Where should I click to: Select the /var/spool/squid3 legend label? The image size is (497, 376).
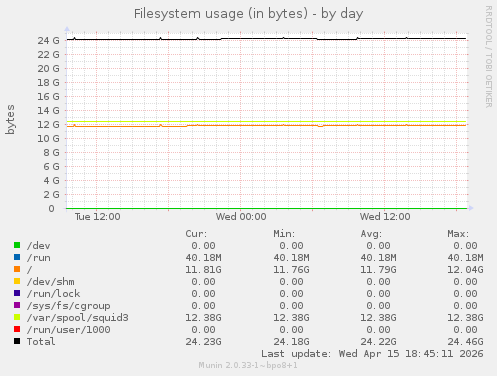78,318
